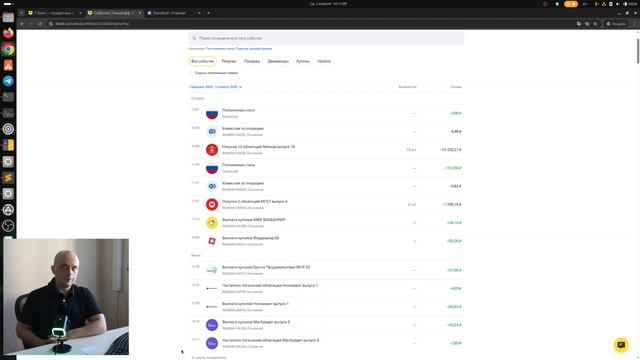Reload the page with the refresh icon

coord(40,24)
